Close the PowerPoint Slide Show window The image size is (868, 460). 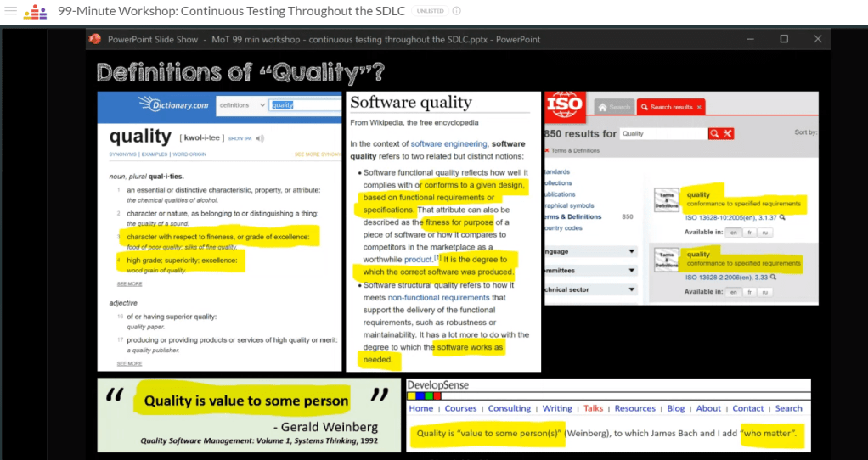pyautogui.click(x=818, y=39)
